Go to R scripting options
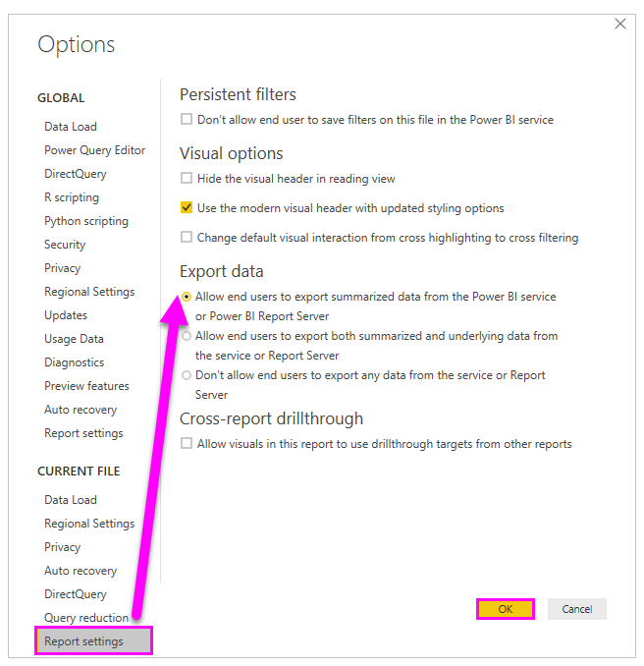Image resolution: width=644 pixels, height=666 pixels. click(x=72, y=197)
